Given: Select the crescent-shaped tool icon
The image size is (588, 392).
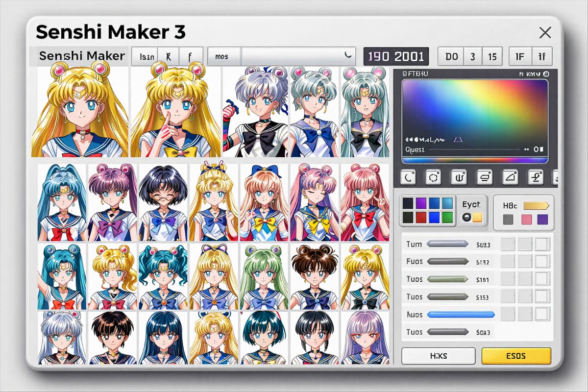Looking at the screenshot, I should click(408, 177).
